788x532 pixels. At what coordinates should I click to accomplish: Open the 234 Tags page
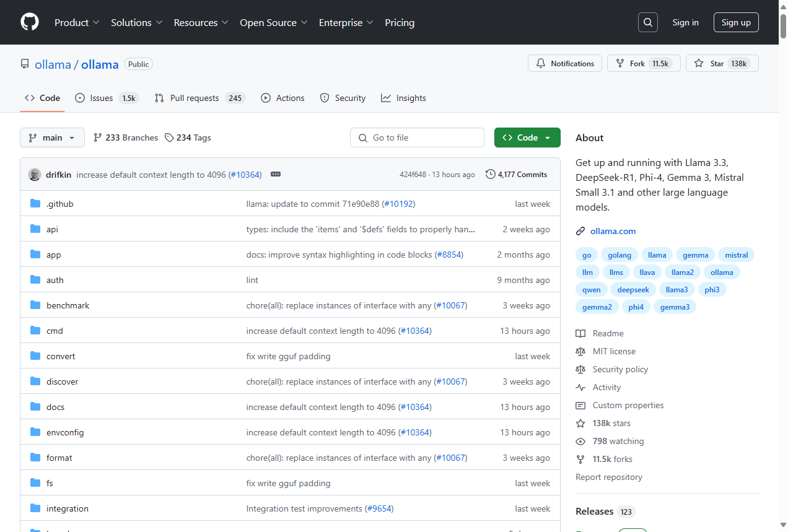tap(188, 137)
